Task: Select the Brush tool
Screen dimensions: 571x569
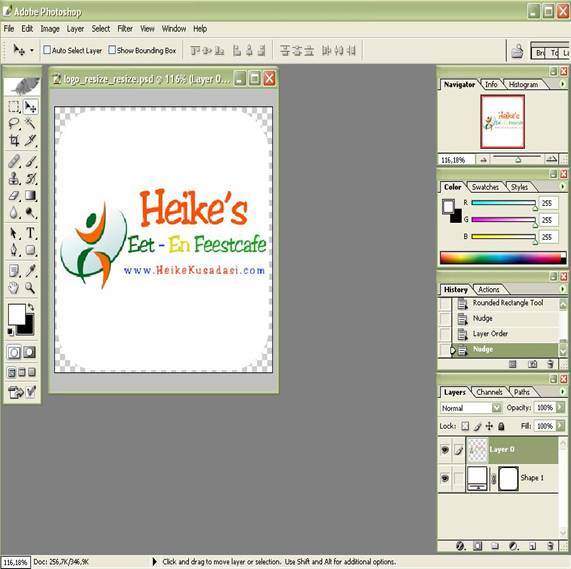Action: [31, 161]
